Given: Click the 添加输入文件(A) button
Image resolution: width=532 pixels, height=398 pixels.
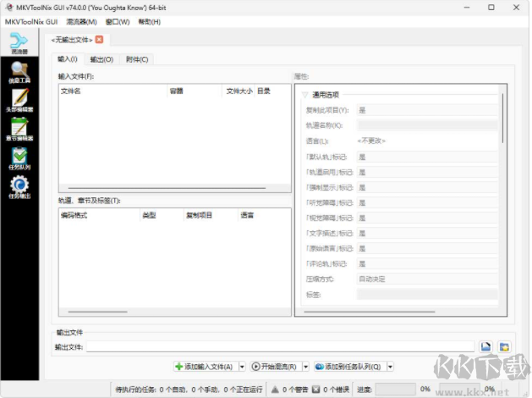Looking at the screenshot, I should (x=206, y=367).
